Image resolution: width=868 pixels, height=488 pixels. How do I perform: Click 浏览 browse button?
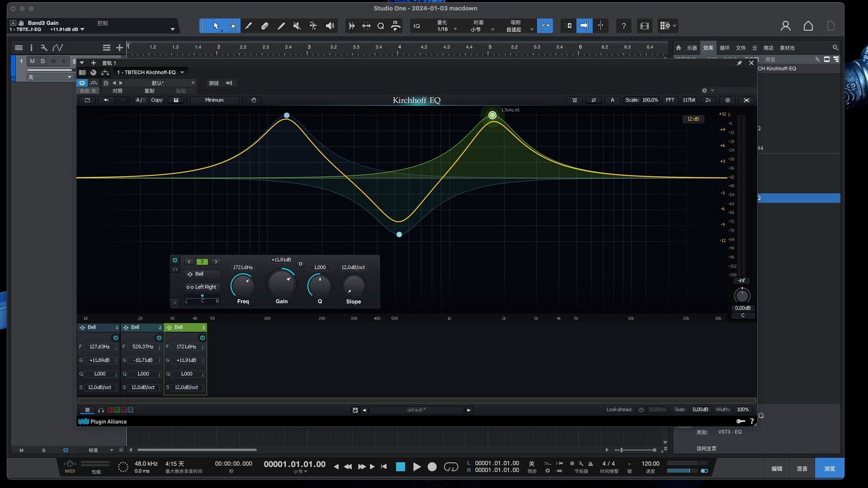tap(830, 469)
